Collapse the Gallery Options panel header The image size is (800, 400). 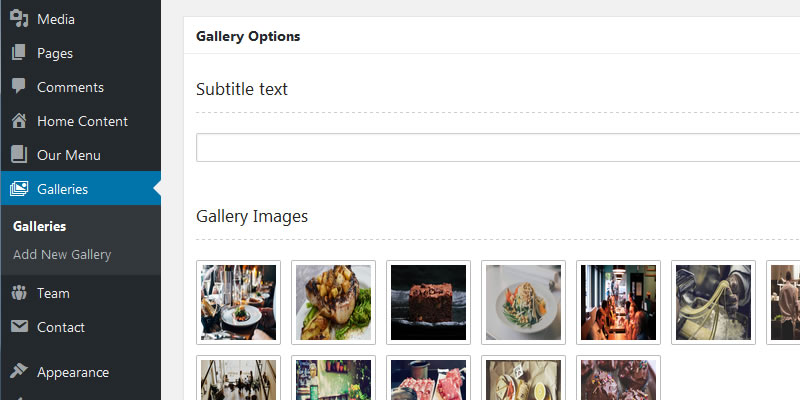coord(492,36)
